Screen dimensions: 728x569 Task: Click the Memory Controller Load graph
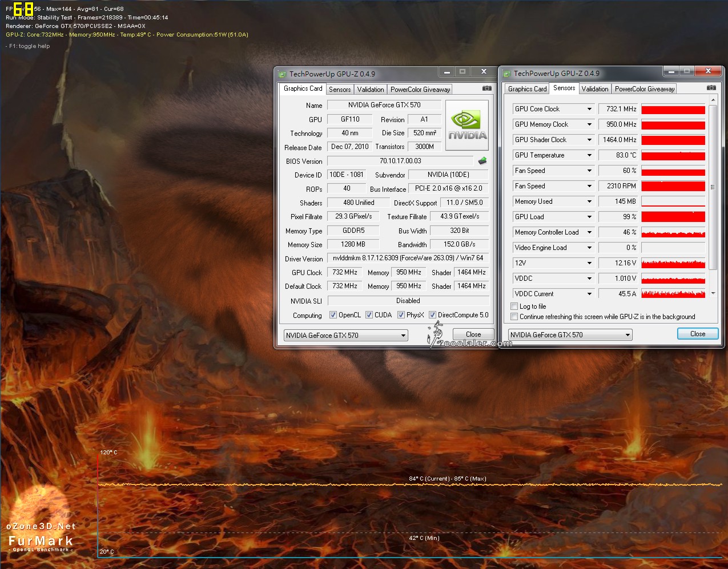coord(673,232)
